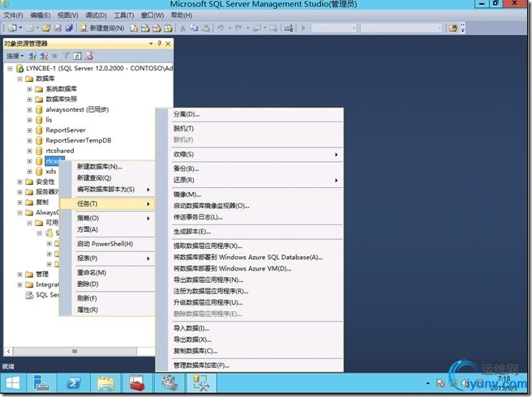The image size is (532, 397).
Task: Expand the rtcshared database node
Action: coord(29,151)
